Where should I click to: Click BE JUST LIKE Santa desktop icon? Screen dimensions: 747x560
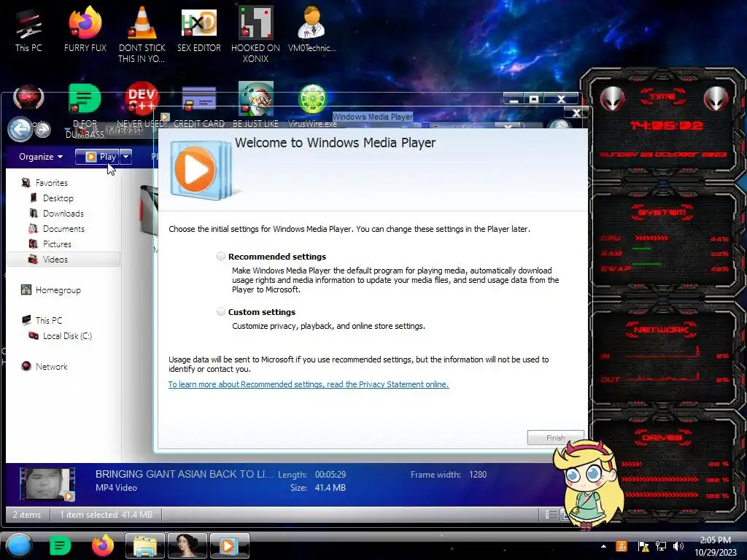[x=256, y=106]
